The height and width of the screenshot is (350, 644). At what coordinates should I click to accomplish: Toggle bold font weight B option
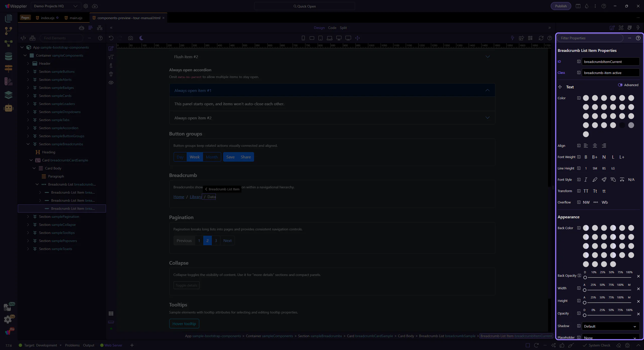coord(586,157)
